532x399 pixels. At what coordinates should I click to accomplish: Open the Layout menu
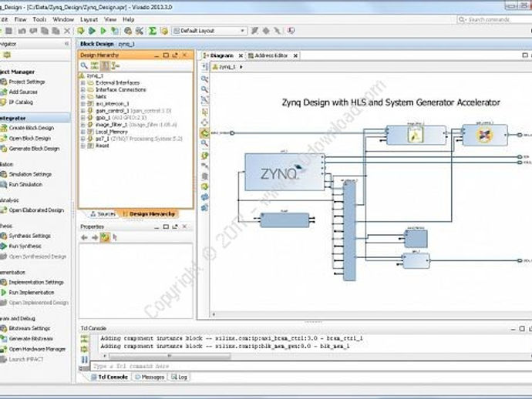(89, 20)
